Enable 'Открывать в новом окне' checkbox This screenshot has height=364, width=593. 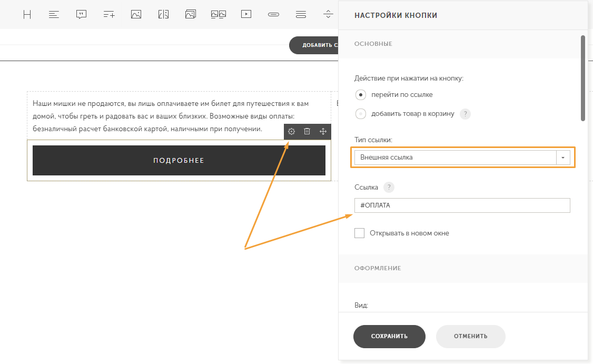coord(360,233)
